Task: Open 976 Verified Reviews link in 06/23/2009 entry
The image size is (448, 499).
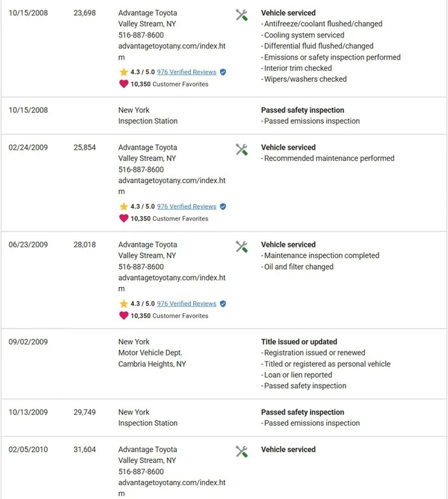Action: click(187, 304)
